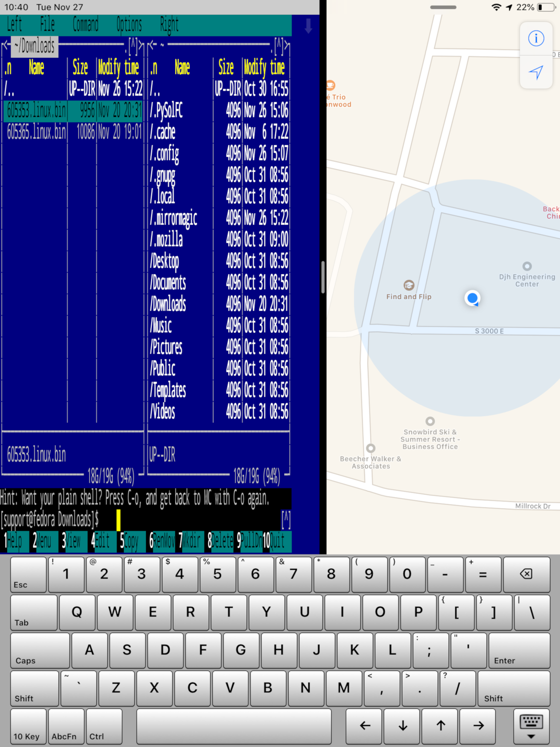The height and width of the screenshot is (747, 560).
Task: Select the /.cache directory
Action: point(218,132)
